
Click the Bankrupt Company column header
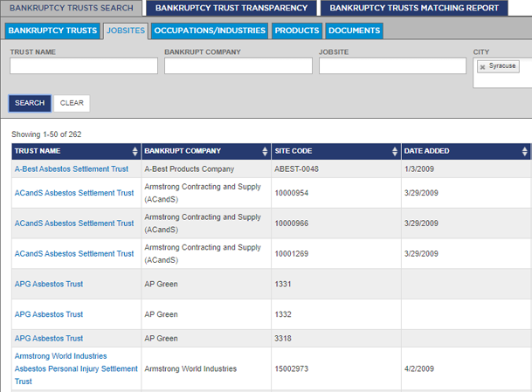pos(206,151)
